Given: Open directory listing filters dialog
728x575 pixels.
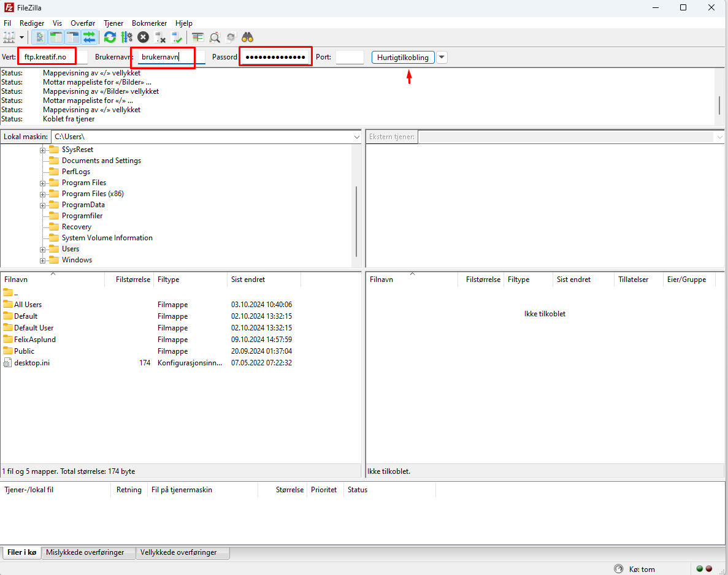Looking at the screenshot, I should tap(197, 37).
